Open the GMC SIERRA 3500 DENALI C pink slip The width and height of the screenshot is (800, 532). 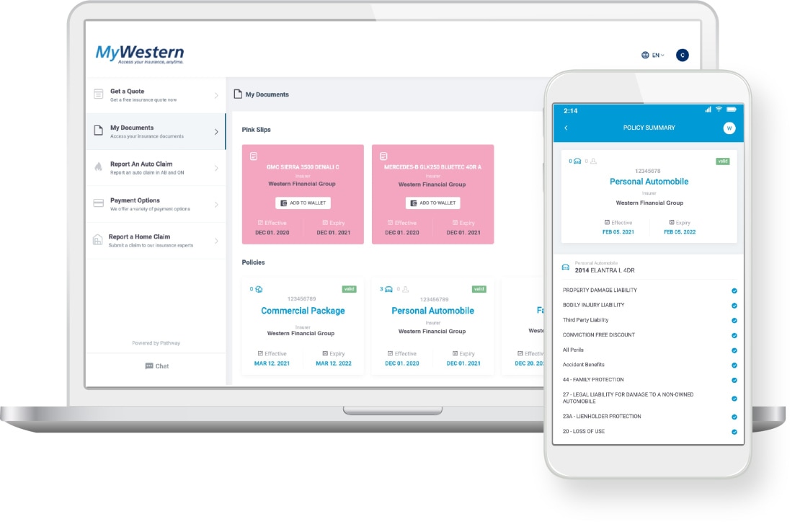pyautogui.click(x=303, y=194)
